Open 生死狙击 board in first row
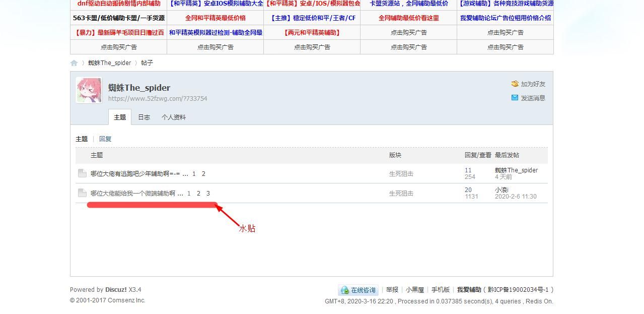The width and height of the screenshot is (644, 314). [x=401, y=174]
